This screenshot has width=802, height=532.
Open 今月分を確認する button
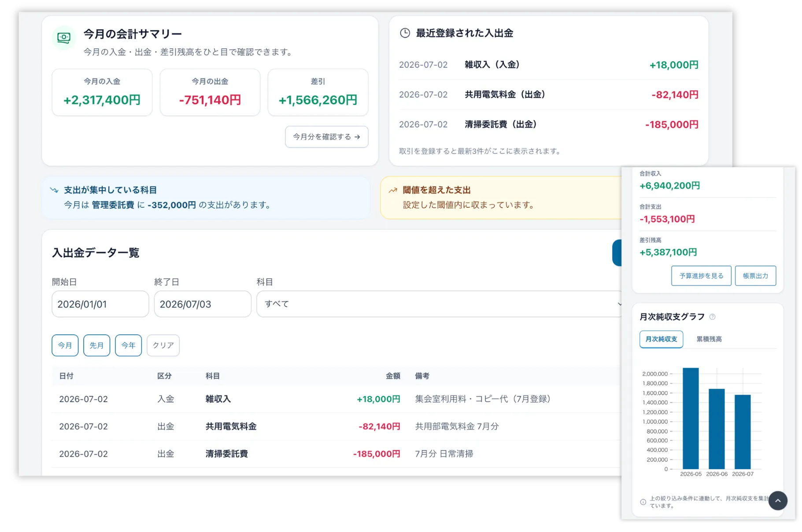click(326, 137)
